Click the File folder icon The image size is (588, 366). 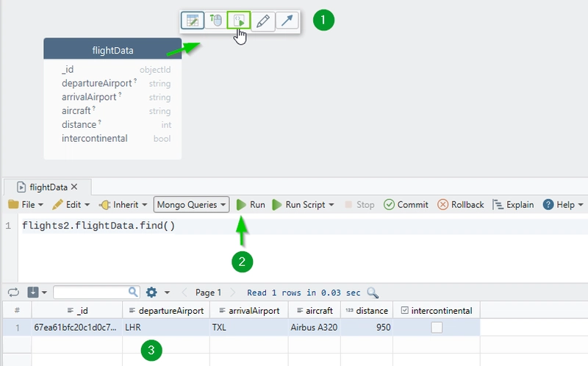[13, 204]
